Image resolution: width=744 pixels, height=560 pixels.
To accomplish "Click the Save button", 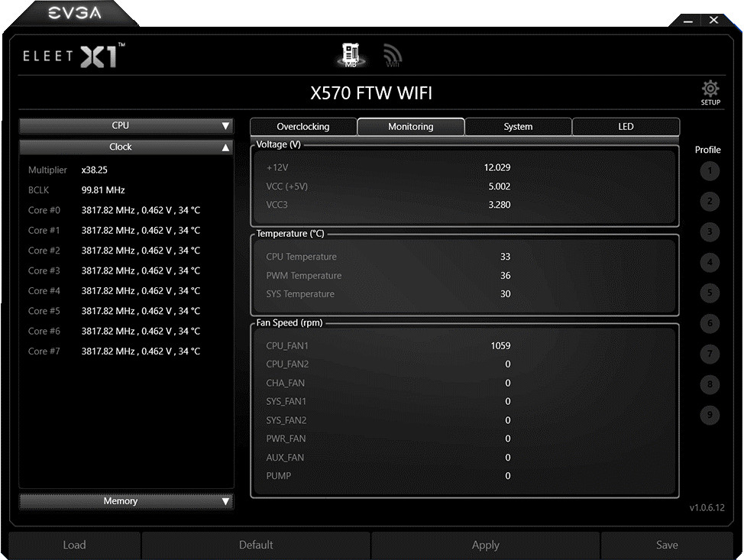I will coord(667,545).
